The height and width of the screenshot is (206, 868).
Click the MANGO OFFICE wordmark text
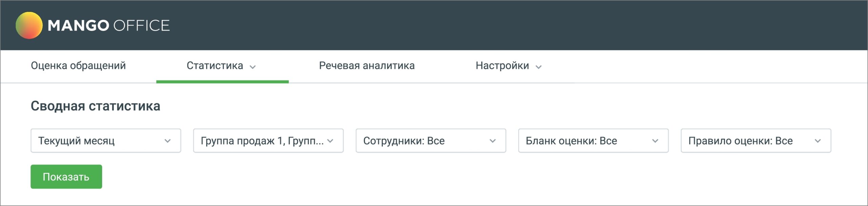pos(108,26)
